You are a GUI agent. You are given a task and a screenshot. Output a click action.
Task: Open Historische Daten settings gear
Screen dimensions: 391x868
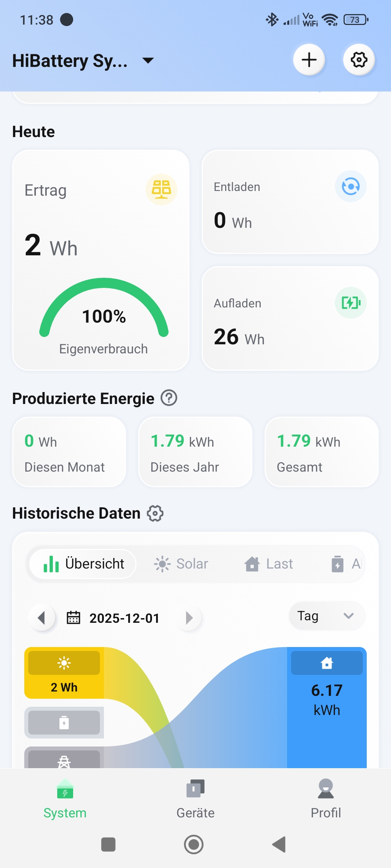[x=155, y=514]
